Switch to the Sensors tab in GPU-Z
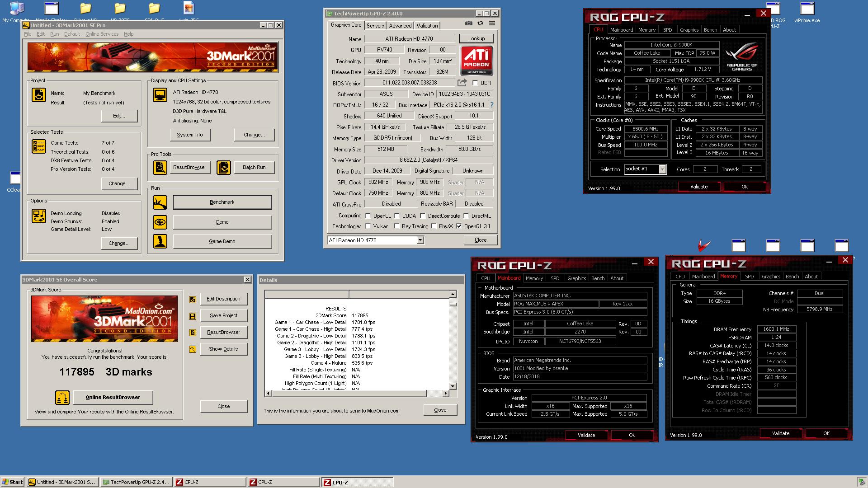This screenshot has height=488, width=868. [x=375, y=26]
